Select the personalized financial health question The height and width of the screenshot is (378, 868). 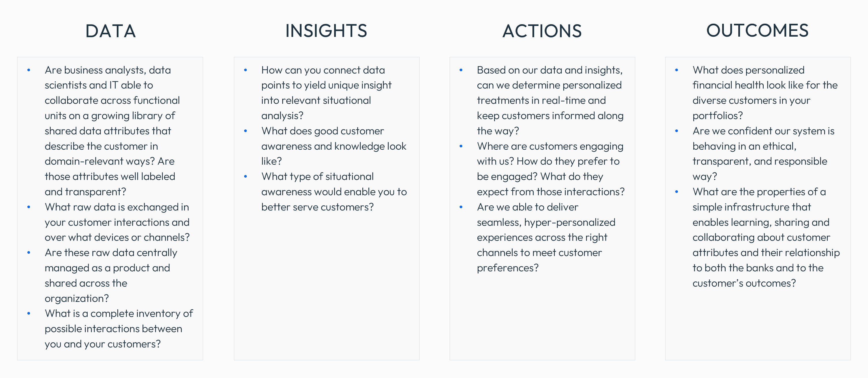(x=764, y=93)
